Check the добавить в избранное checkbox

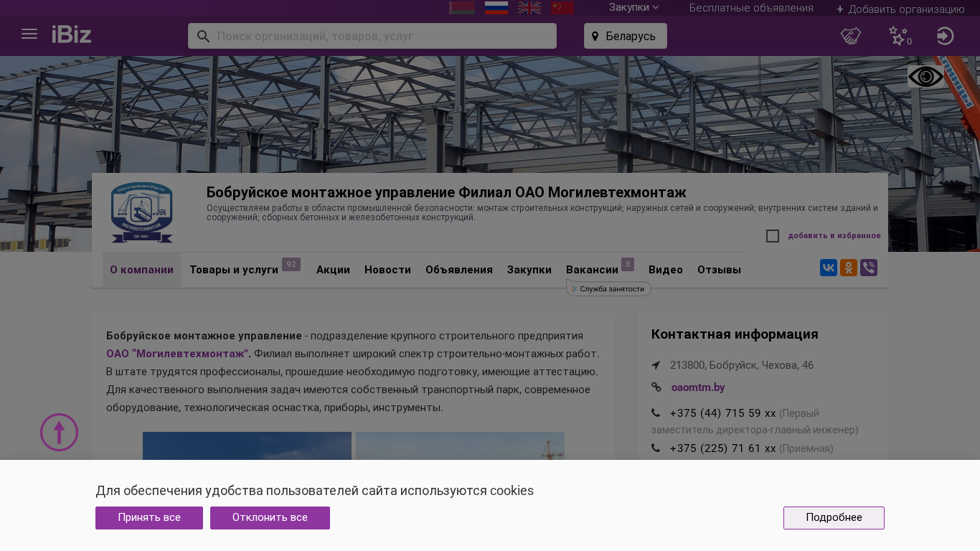[773, 236]
